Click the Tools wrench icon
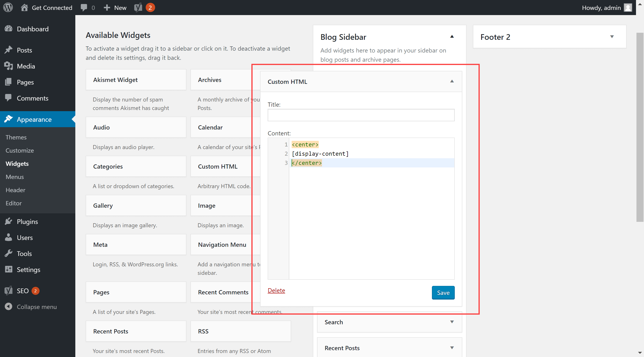This screenshot has width=644, height=357. 8,253
